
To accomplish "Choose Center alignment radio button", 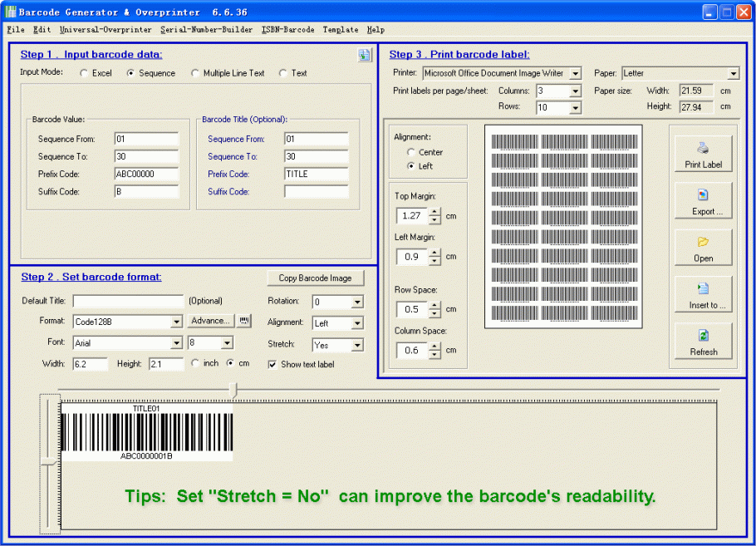I will pos(411,152).
